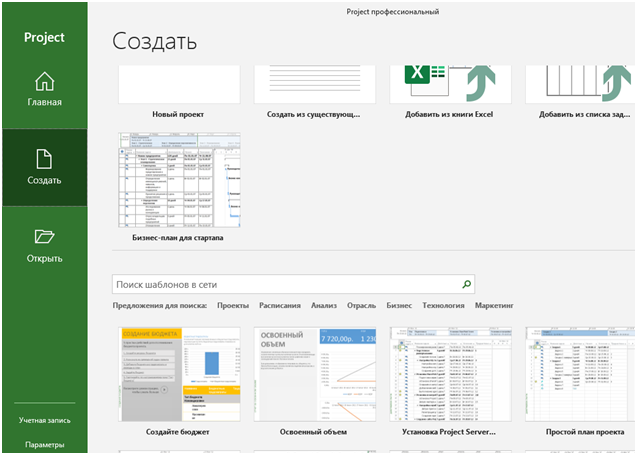
Task: Select the Технология search suggestion
Action: pyautogui.click(x=443, y=305)
